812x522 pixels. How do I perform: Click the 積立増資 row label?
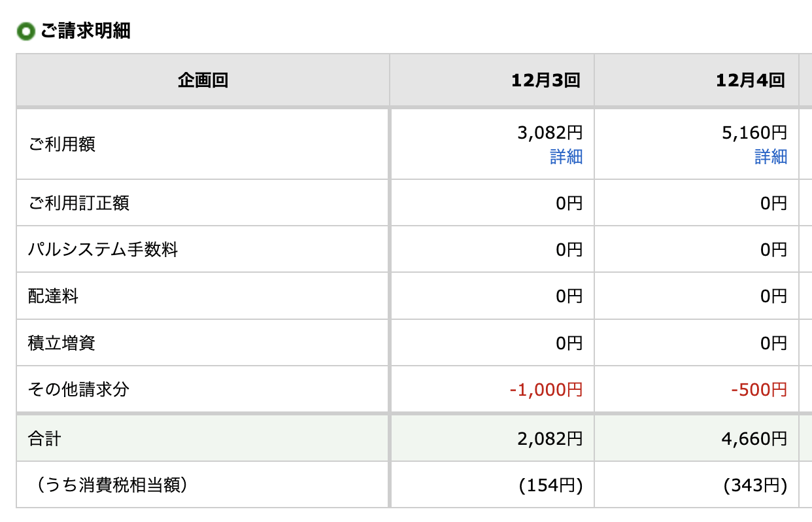[x=61, y=343]
